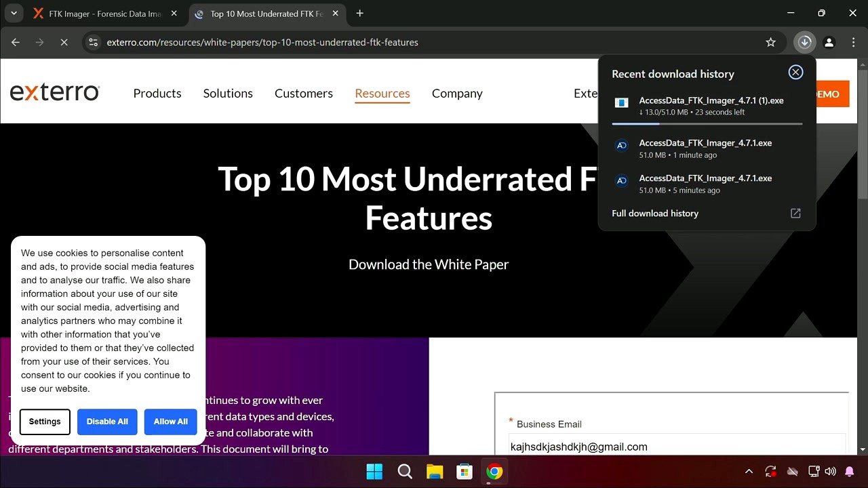The width and height of the screenshot is (868, 488).
Task: Open the Products navigation menu
Action: tap(157, 94)
